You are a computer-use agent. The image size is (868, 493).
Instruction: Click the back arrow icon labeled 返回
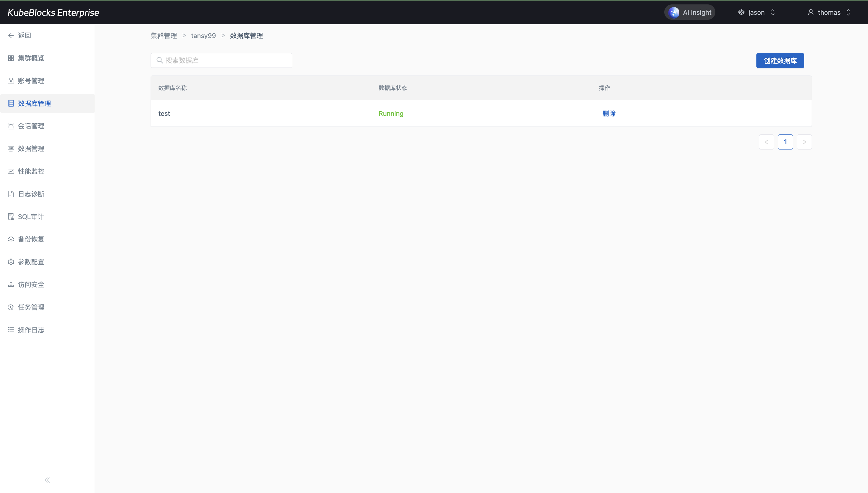(11, 36)
